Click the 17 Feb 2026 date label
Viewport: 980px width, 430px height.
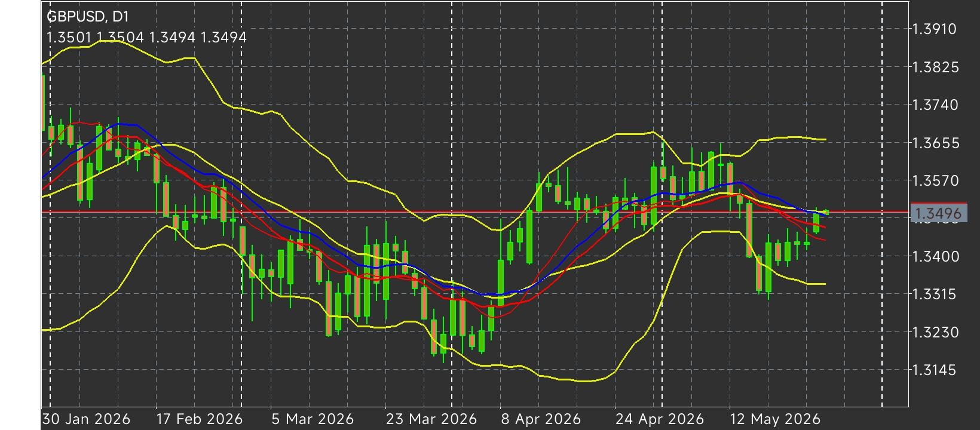click(x=199, y=419)
